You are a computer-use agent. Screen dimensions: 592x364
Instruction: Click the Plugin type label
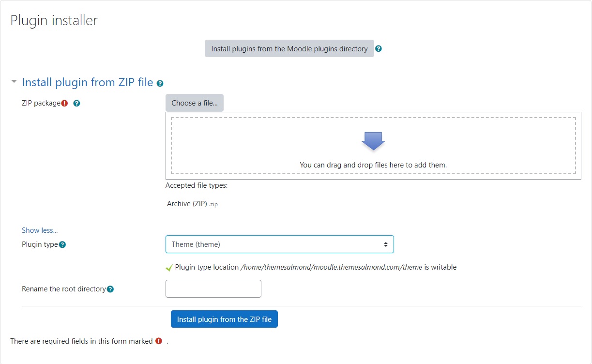point(40,244)
